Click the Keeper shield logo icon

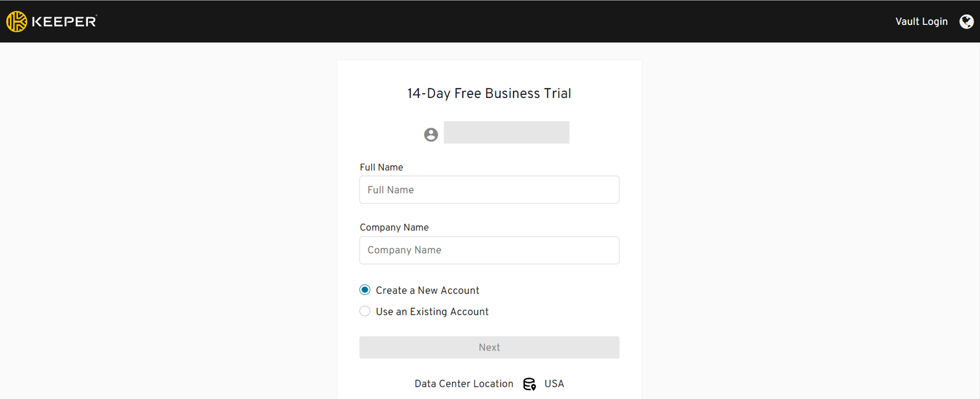pyautogui.click(x=16, y=21)
